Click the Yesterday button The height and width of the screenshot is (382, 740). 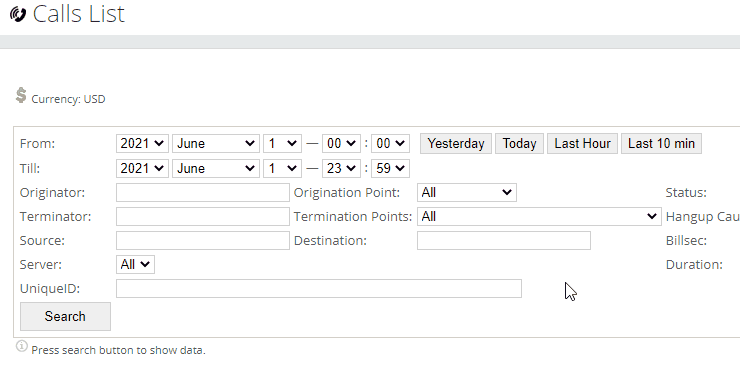click(x=456, y=144)
